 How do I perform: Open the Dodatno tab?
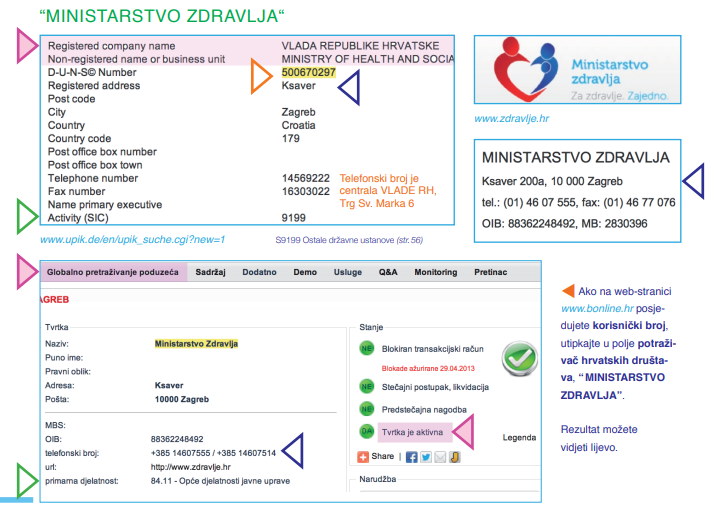tap(260, 272)
